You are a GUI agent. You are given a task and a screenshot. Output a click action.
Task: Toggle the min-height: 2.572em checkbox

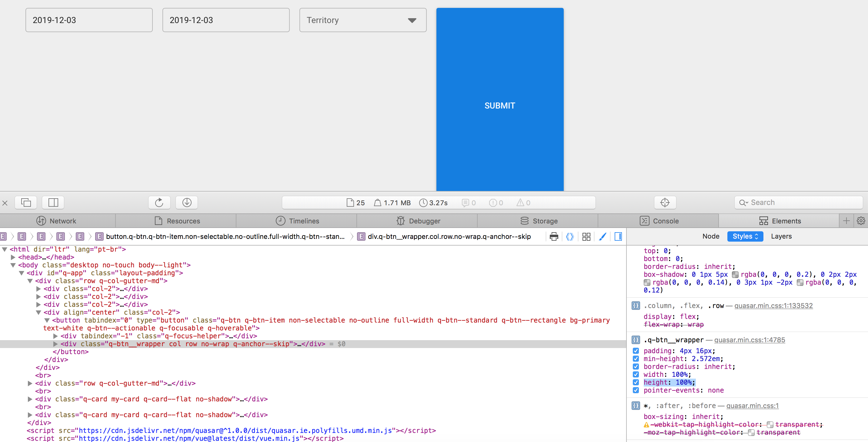[x=636, y=359]
